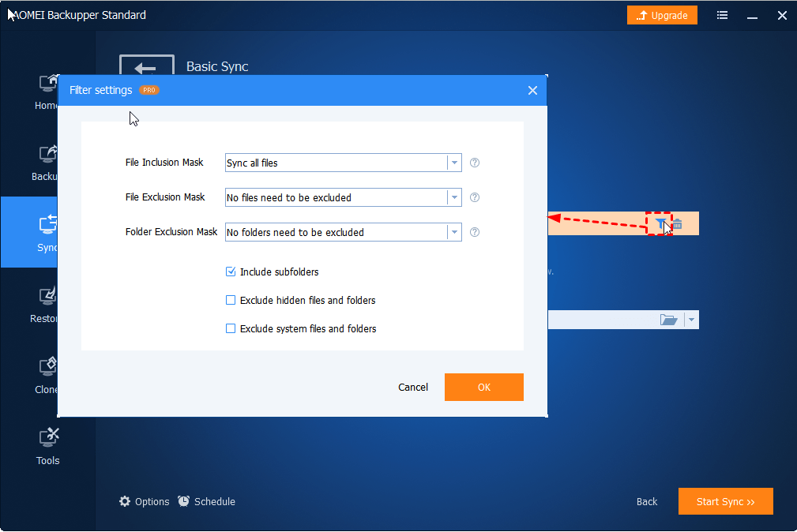The image size is (797, 532).
Task: Open the main menu list icon
Action: point(722,15)
